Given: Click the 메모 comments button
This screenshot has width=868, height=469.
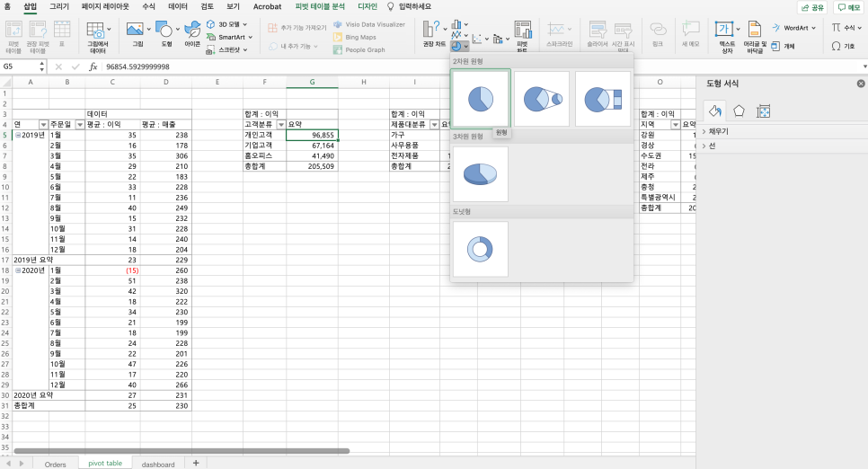Looking at the screenshot, I should pos(848,7).
